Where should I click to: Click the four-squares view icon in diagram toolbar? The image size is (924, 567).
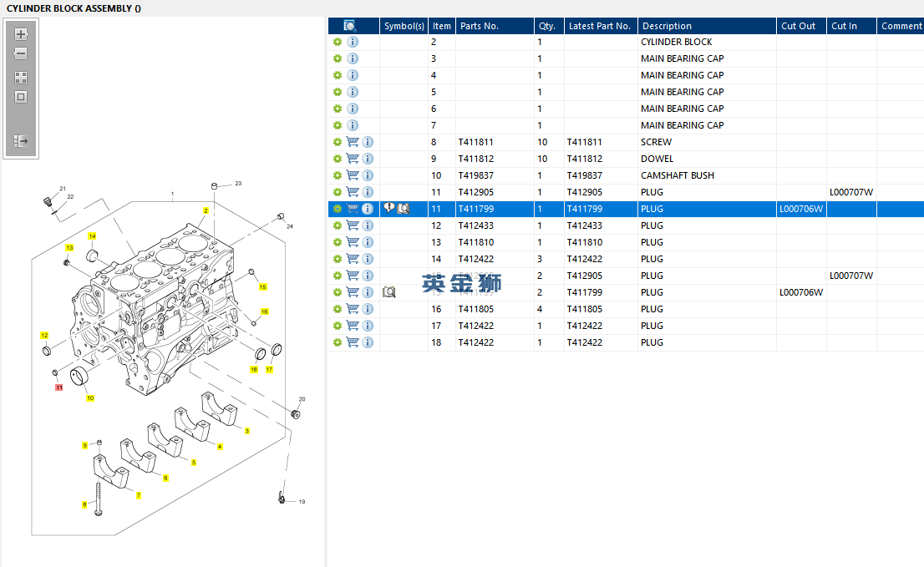[x=21, y=77]
